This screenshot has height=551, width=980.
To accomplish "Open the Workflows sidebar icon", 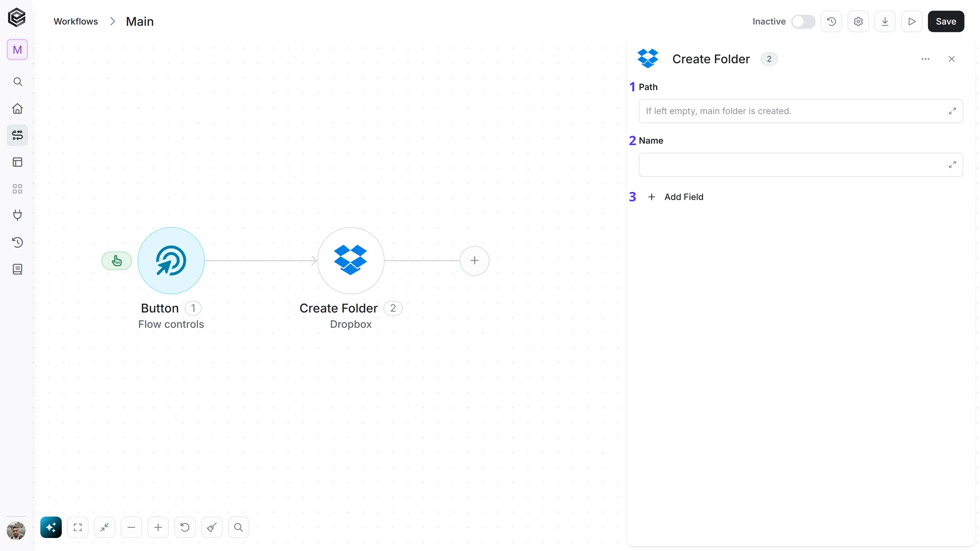I will (18, 135).
